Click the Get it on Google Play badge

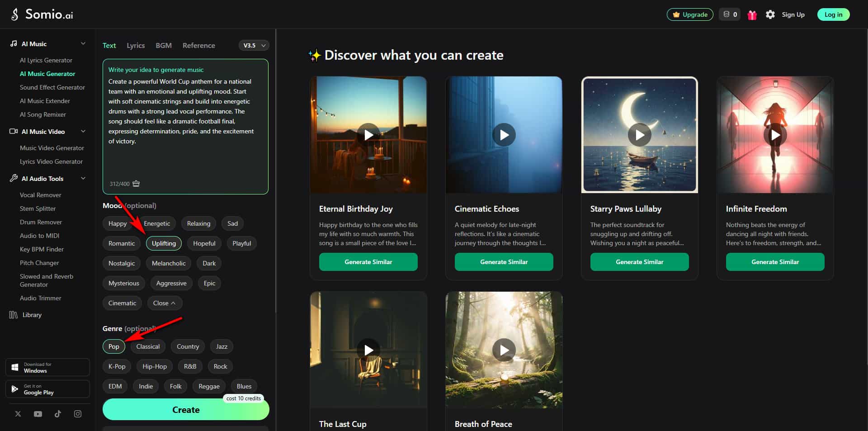coord(47,389)
